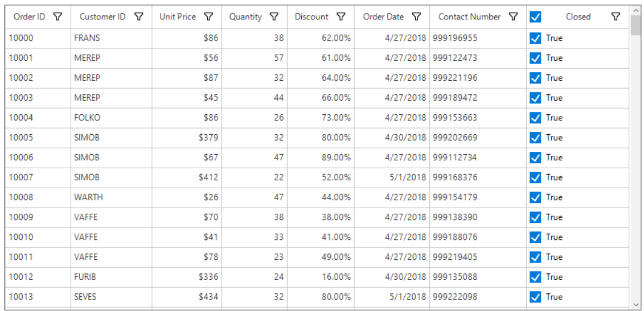This screenshot has width=644, height=311.
Task: Select the $336 unit price cell
Action: tap(187, 277)
